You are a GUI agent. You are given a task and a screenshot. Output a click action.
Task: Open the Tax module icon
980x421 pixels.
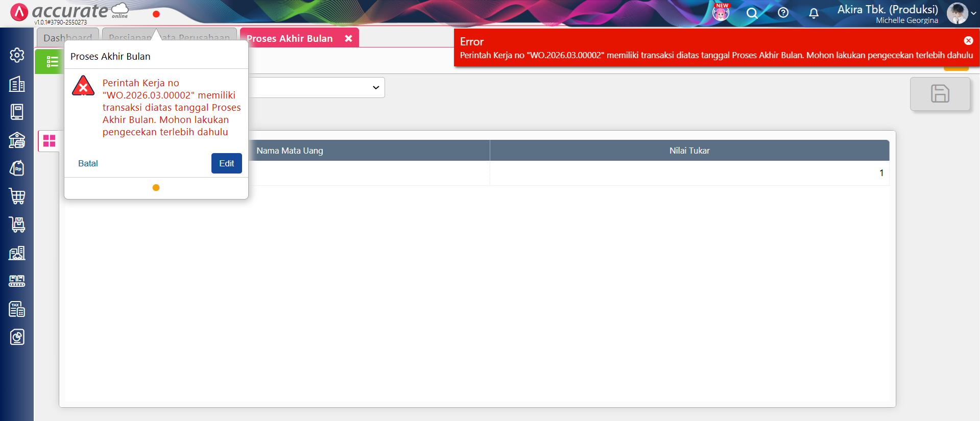(17, 309)
